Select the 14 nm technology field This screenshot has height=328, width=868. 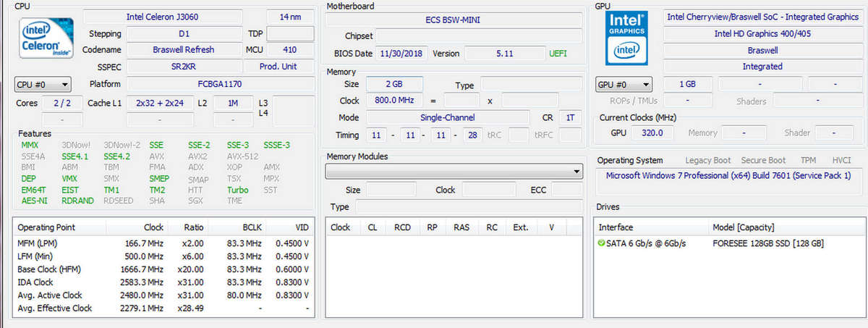pyautogui.click(x=291, y=17)
